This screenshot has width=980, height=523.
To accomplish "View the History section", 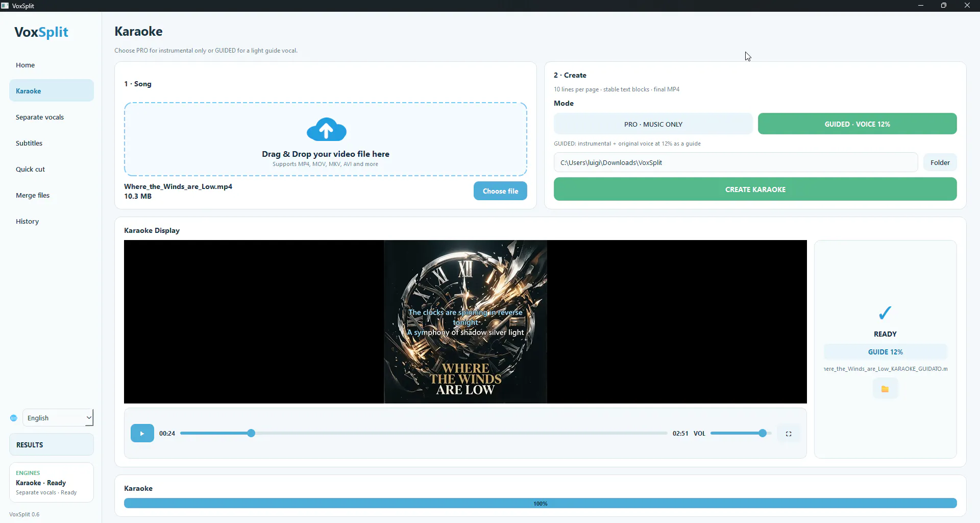I will coord(52,221).
